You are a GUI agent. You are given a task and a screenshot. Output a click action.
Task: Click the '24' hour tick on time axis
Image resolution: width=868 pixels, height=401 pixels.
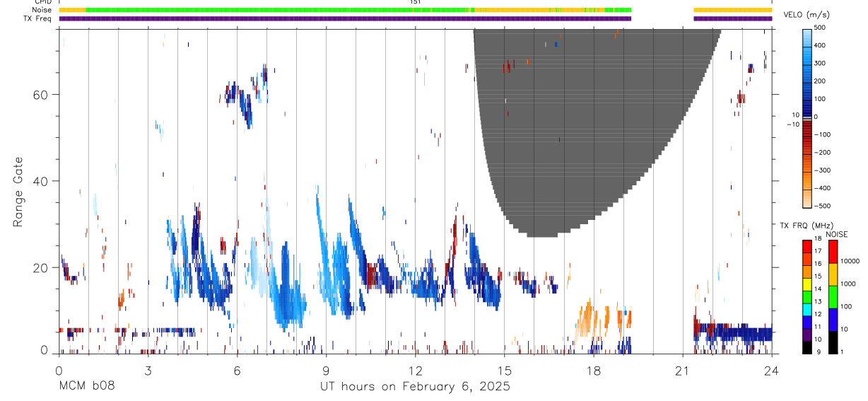tap(772, 371)
